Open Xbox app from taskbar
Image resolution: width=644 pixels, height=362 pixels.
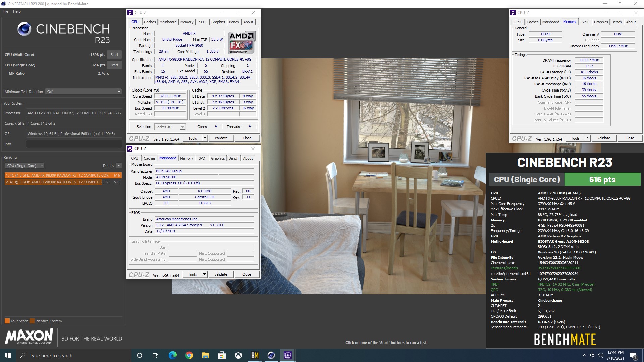coord(238,355)
